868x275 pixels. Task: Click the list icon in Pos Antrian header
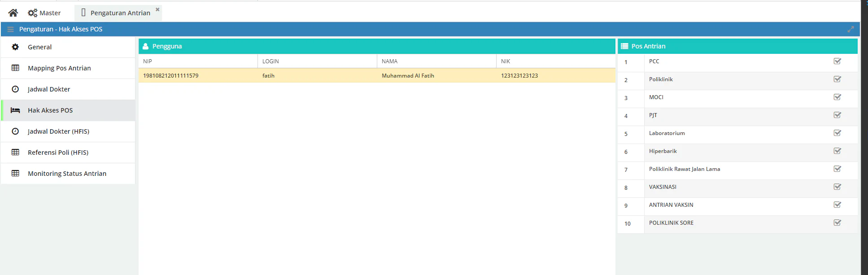coord(624,46)
